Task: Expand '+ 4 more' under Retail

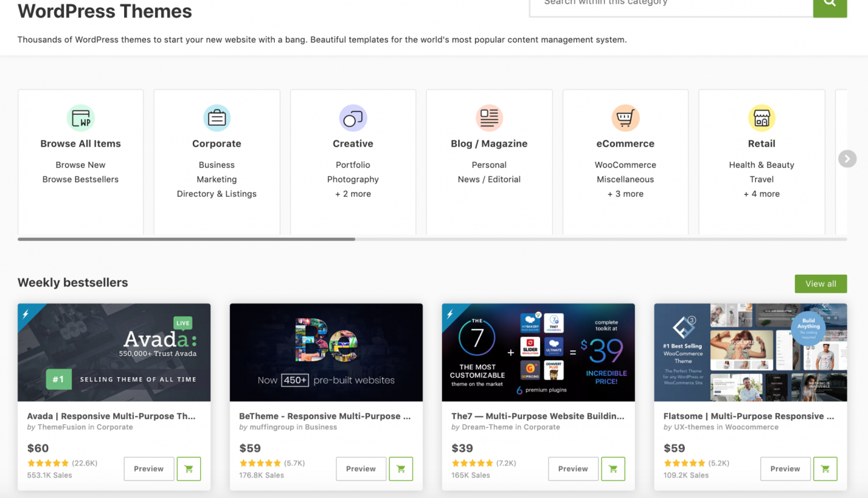Action: coord(762,194)
